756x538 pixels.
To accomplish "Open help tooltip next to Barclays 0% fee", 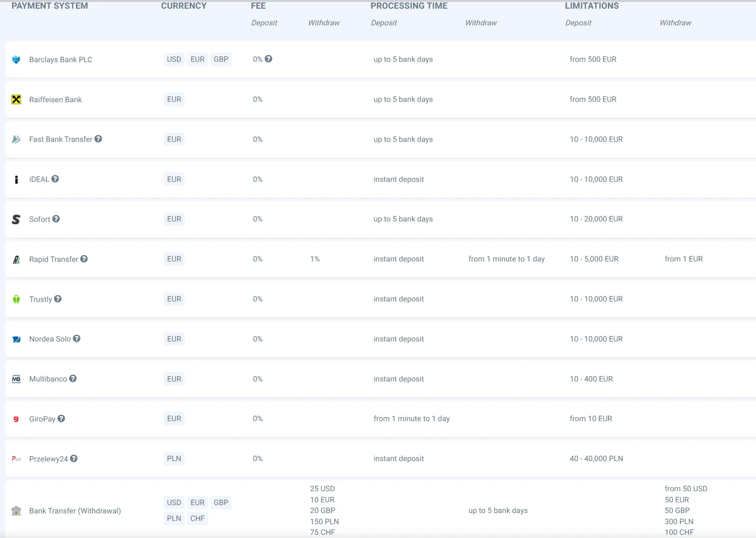I will (269, 59).
